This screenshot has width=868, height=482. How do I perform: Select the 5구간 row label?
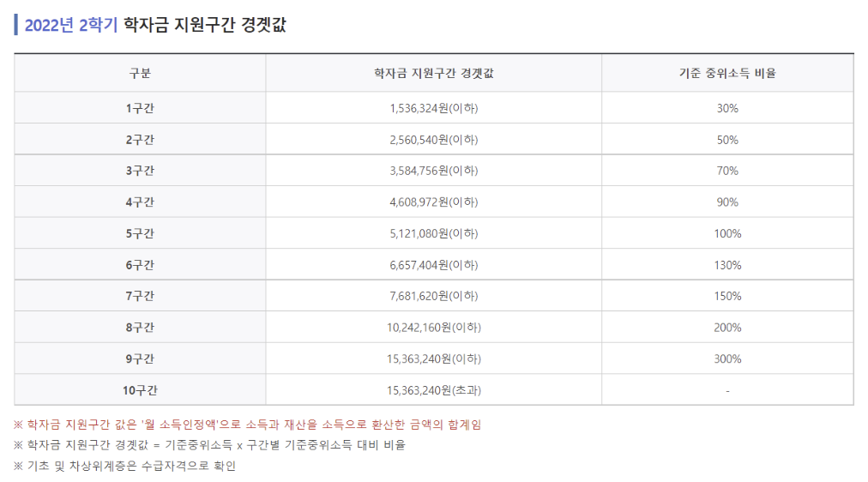(x=140, y=233)
